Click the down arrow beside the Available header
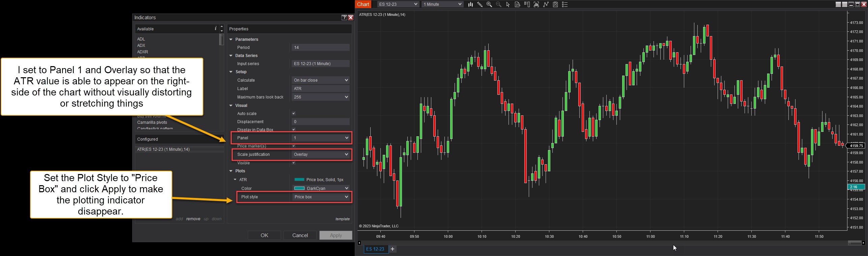868x256 pixels. pyautogui.click(x=222, y=31)
